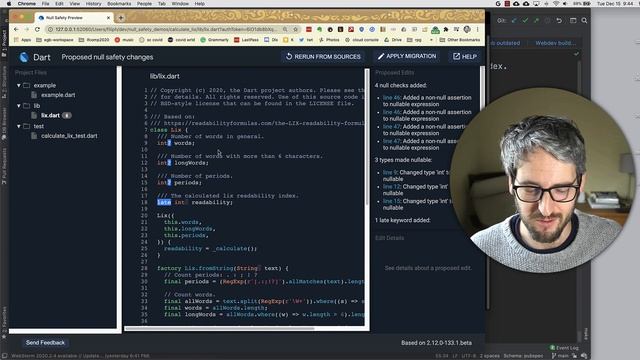Open Event Log in WebStorm status bar
The height and width of the screenshot is (360, 640).
pyautogui.click(x=564, y=348)
